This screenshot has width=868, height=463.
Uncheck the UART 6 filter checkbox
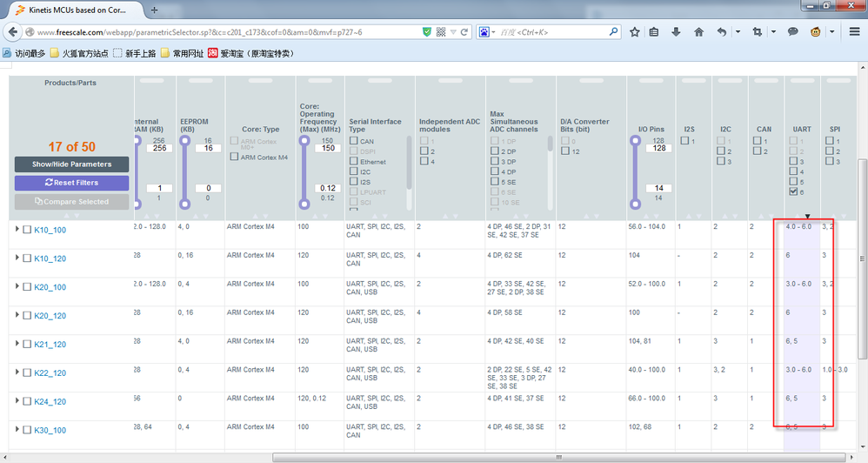[x=793, y=191]
